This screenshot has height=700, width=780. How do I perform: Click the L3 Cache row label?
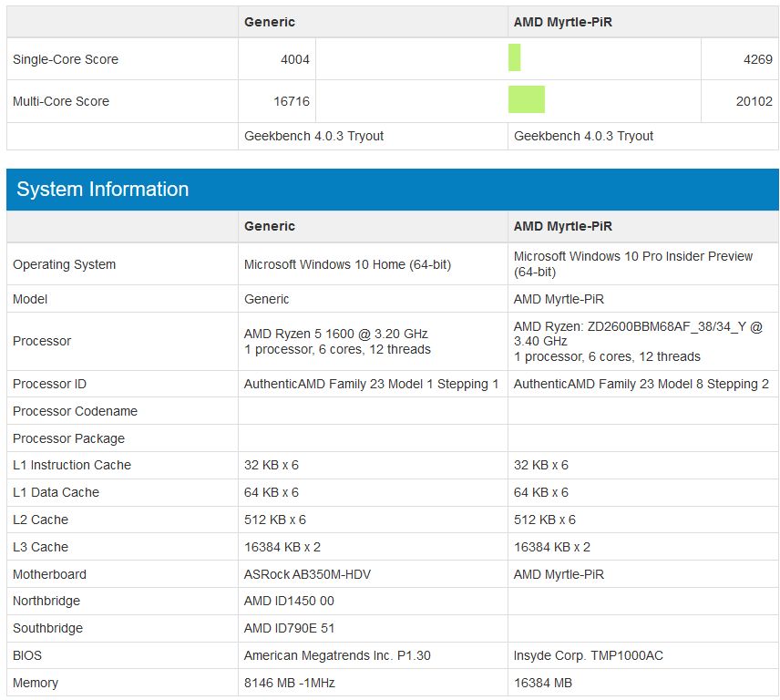point(40,547)
